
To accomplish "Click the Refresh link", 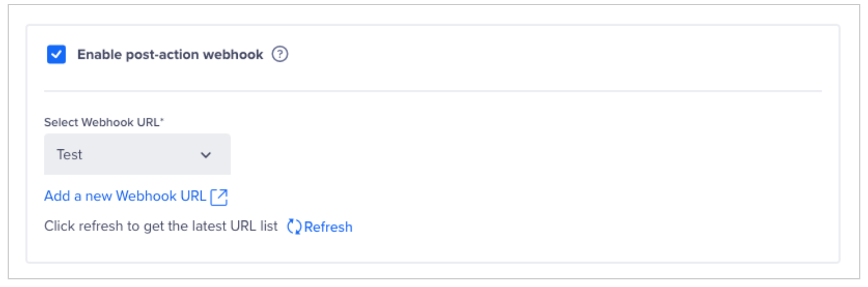I will click(x=328, y=227).
